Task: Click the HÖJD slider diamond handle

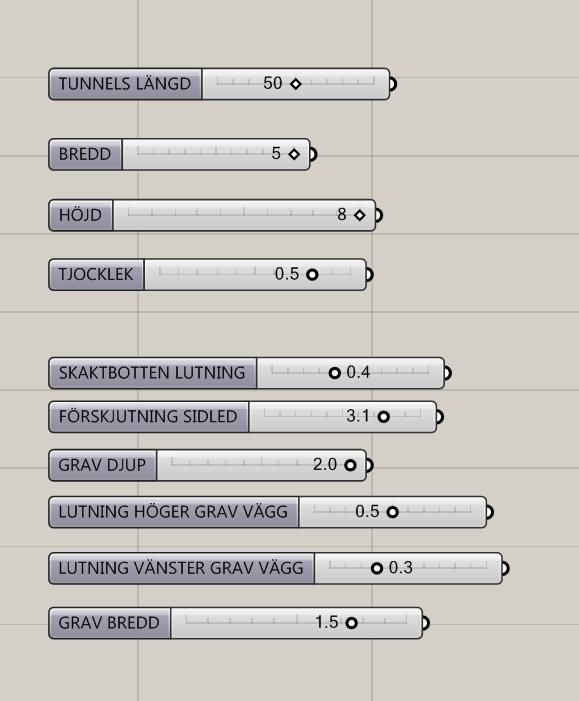Action: [x=359, y=215]
